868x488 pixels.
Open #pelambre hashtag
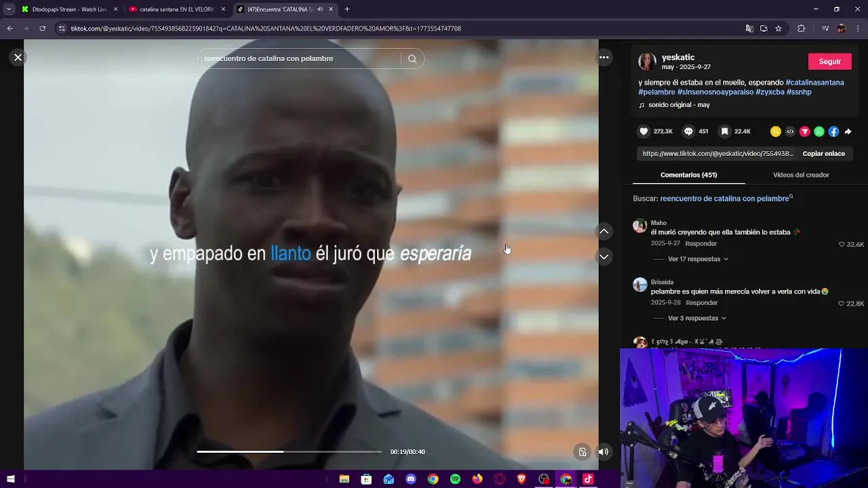pos(656,92)
